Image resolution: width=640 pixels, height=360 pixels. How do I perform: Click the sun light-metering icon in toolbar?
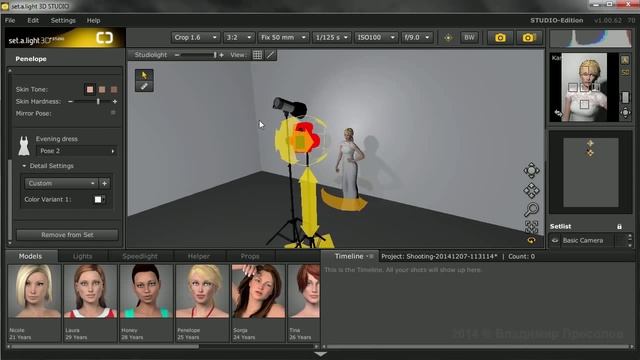448,38
